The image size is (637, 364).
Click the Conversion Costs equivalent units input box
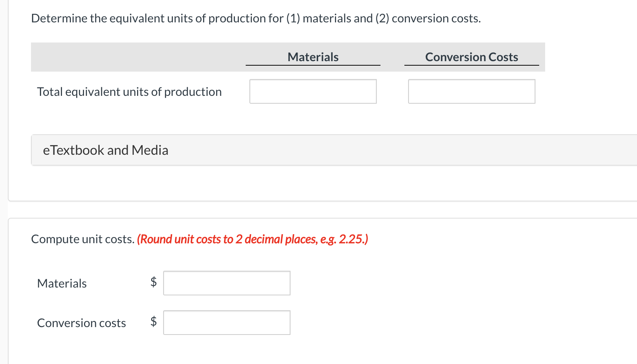(x=472, y=91)
